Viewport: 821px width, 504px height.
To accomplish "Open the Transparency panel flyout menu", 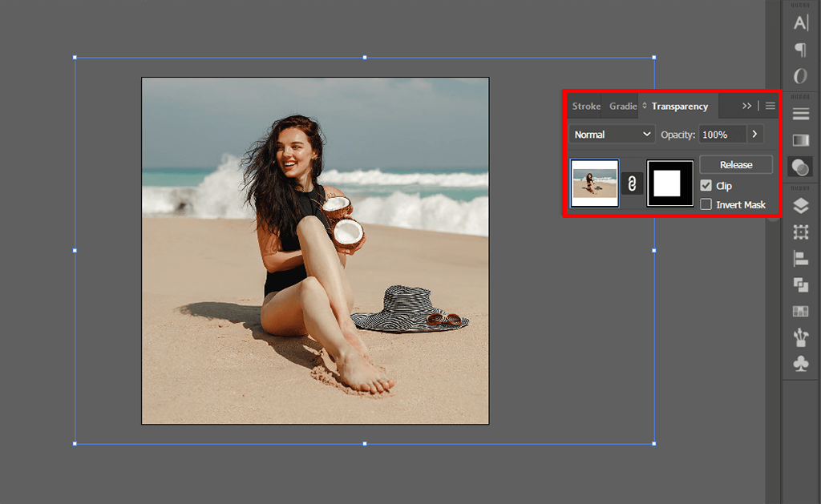I will (770, 105).
